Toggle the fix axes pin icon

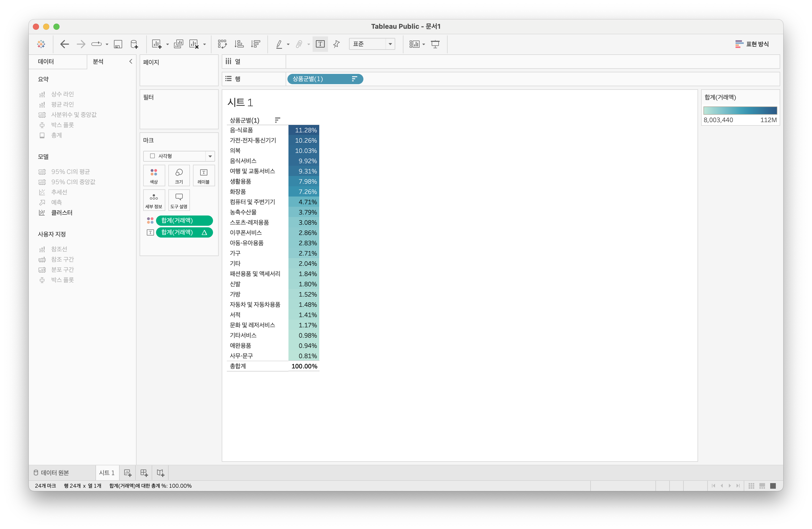(x=336, y=44)
